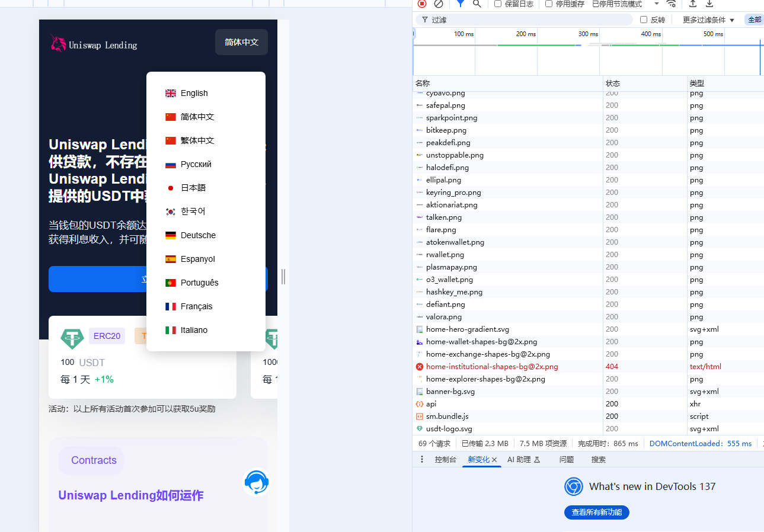The width and height of the screenshot is (764, 532).
Task: Click the United Kingdom flag icon
Action: click(171, 93)
